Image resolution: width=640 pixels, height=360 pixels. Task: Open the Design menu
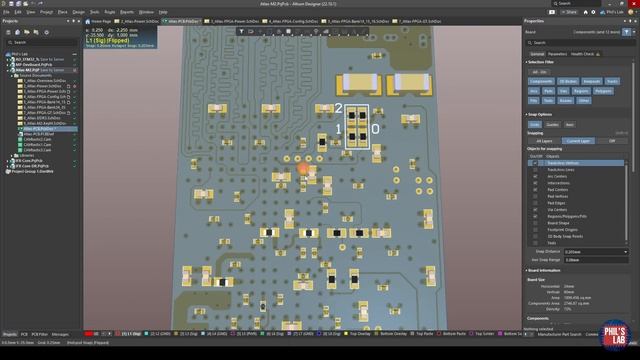pos(78,12)
